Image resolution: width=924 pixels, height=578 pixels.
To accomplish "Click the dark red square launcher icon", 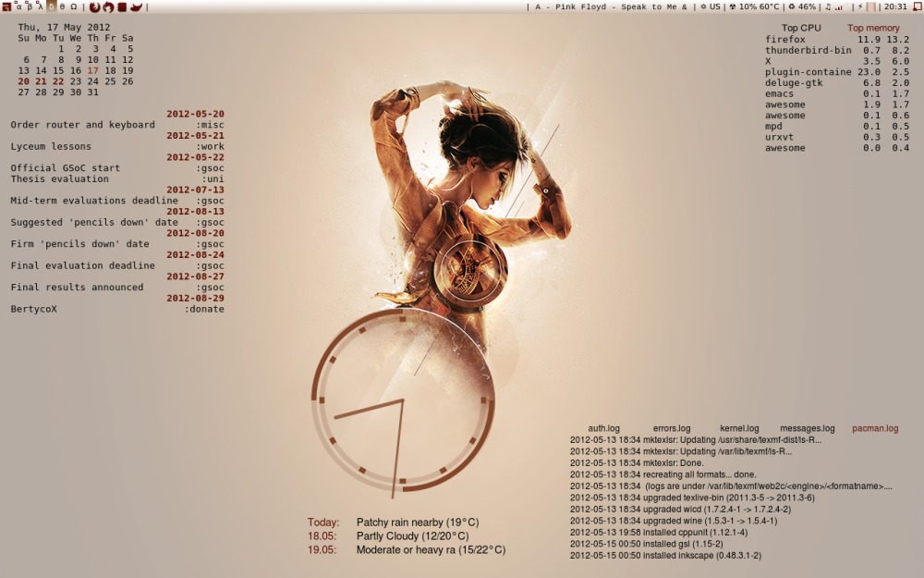I will pos(122,7).
